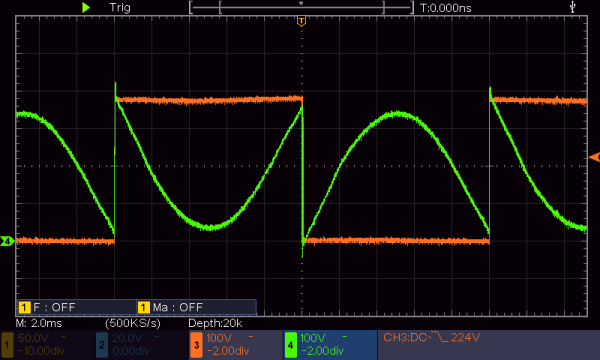This screenshot has width=600, height=360.
Task: Click the Depth:20k memory depth readout
Action: point(215,323)
